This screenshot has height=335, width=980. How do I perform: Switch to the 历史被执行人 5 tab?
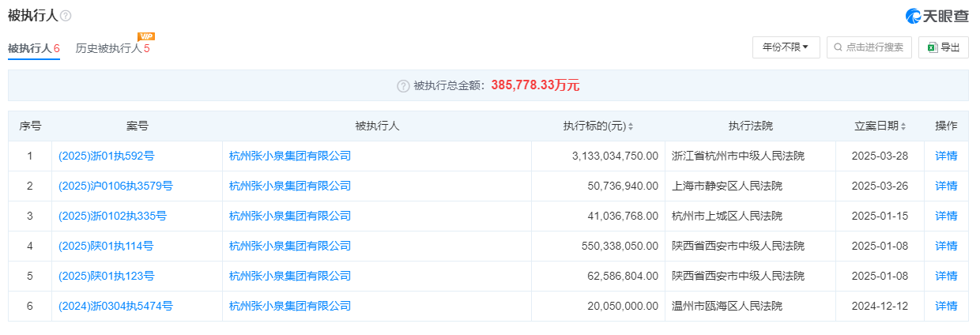(x=113, y=48)
